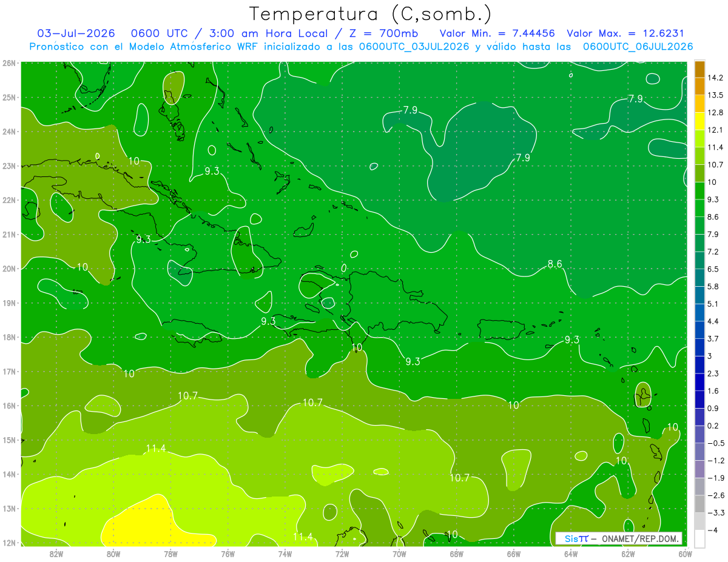Click colorbar tick label "14.2"
Image resolution: width=728 pixels, height=562 pixels.
pyautogui.click(x=716, y=78)
